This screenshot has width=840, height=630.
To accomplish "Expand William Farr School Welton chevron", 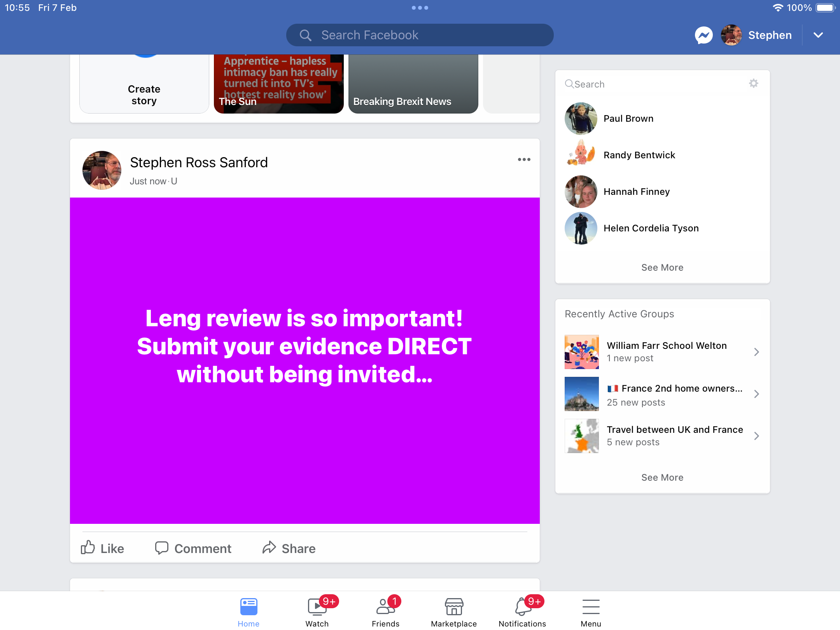I will coord(756,352).
